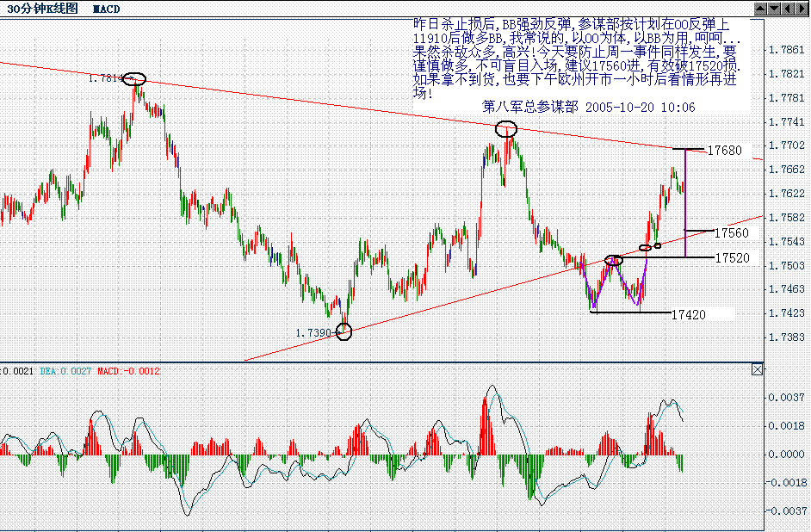Viewport: 811px width, 532px height.
Task: Click the down arrow button in the title bar
Action: click(x=774, y=9)
